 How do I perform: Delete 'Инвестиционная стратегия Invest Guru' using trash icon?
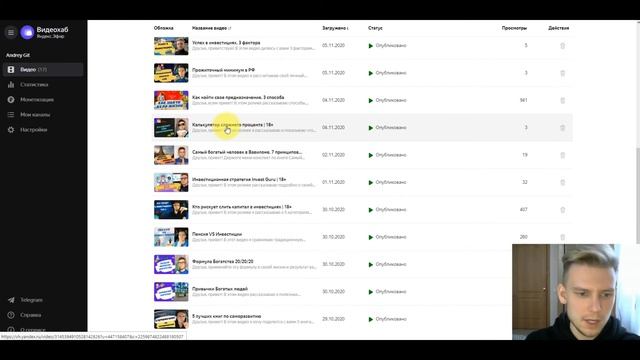(562, 182)
